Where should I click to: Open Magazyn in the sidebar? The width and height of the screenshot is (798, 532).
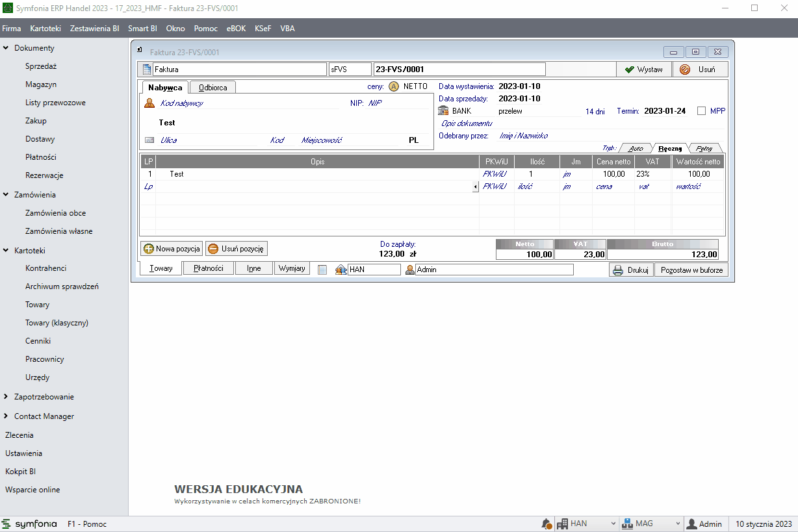pos(41,84)
